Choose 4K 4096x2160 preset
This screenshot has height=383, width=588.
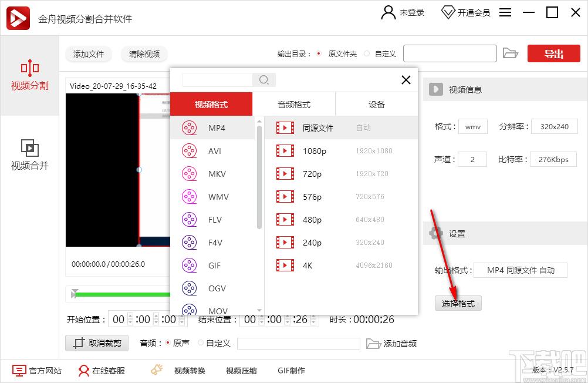pyautogui.click(x=342, y=265)
